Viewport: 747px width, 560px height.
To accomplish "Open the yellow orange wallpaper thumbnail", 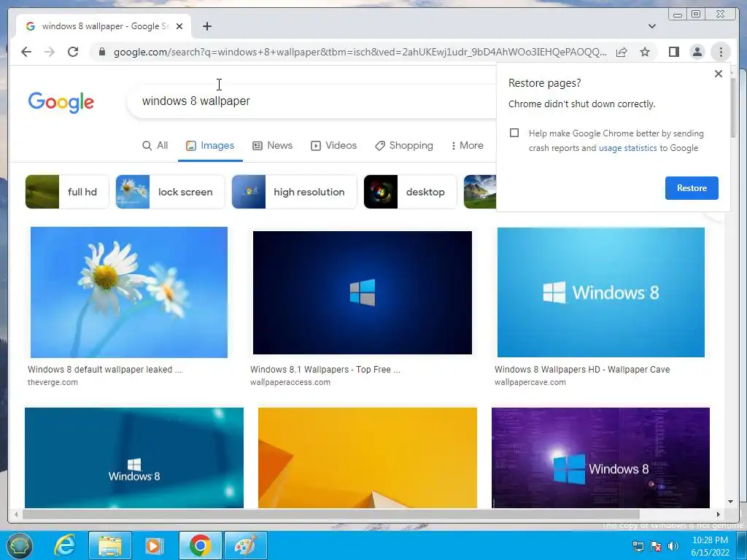I will click(x=368, y=458).
